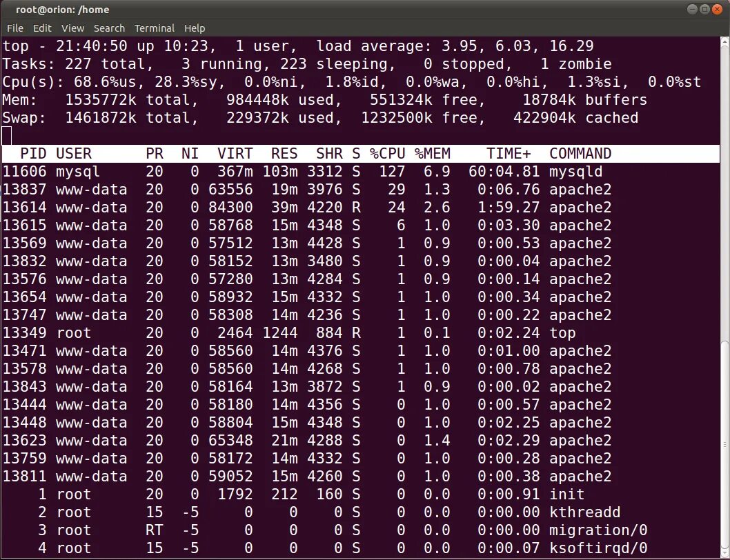Viewport: 730px width, 560px height.
Task: Click the SHR column header
Action: [x=329, y=154]
